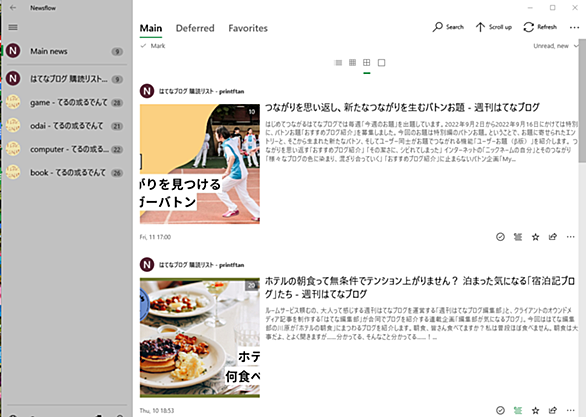The height and width of the screenshot is (417, 586).
Task: Refresh the news feeds
Action: (540, 27)
